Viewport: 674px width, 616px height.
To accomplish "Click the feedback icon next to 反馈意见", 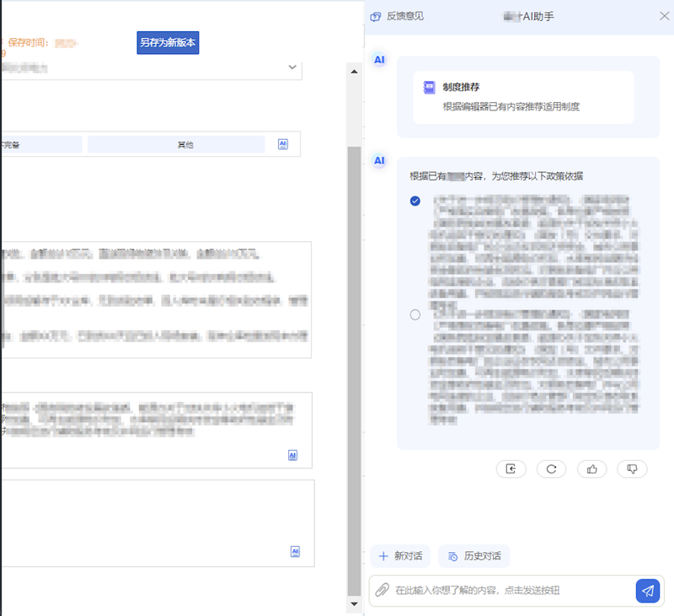I will [375, 17].
